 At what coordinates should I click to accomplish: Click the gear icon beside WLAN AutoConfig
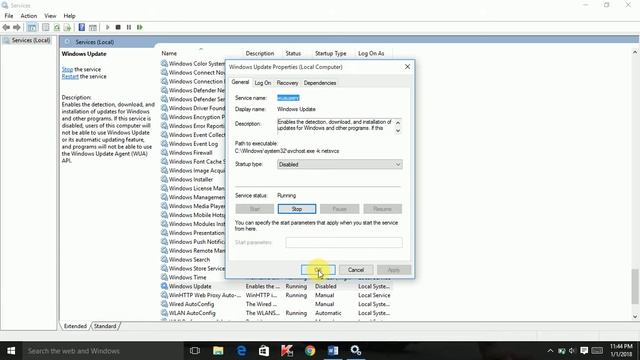click(164, 313)
